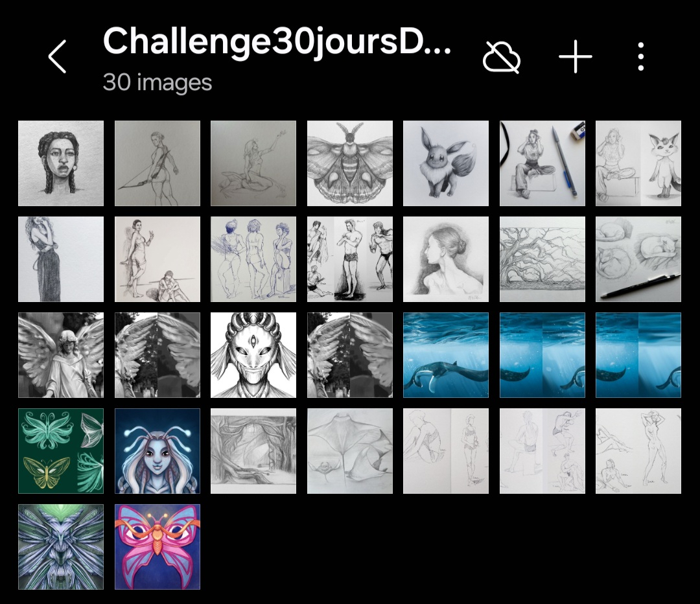Open the blue antennae girl illustration
Image resolution: width=700 pixels, height=604 pixels.
[157, 451]
